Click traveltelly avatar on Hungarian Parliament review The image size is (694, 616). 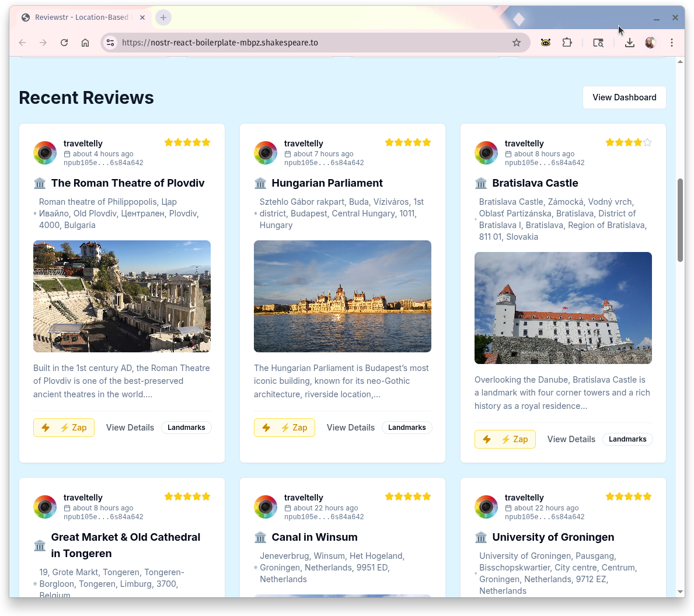pyautogui.click(x=266, y=153)
